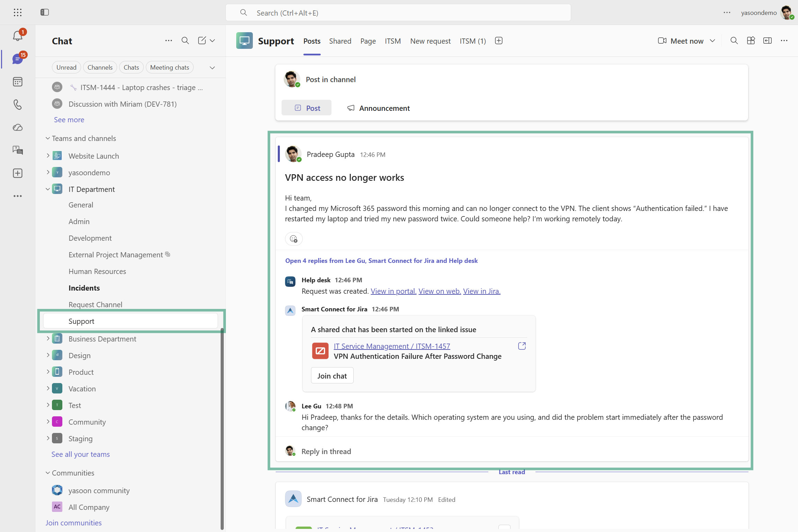Start a video call with Meet now
The width and height of the screenshot is (798, 532).
pyautogui.click(x=681, y=41)
